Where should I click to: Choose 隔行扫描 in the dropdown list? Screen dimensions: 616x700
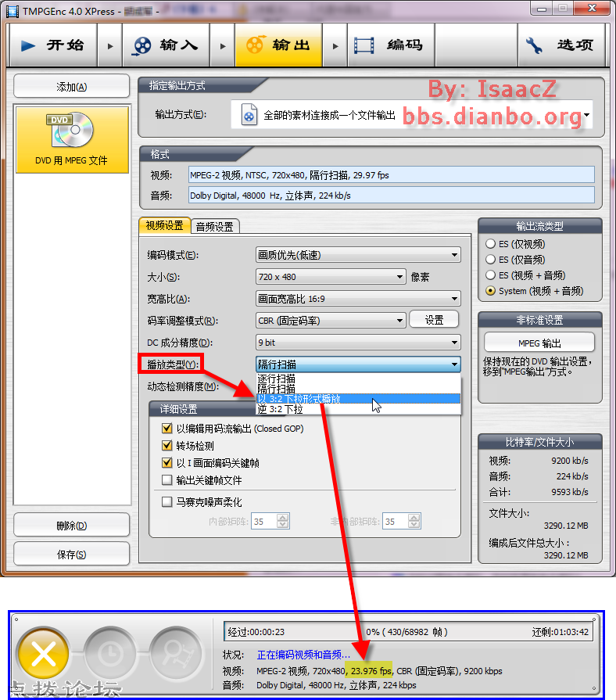(359, 389)
